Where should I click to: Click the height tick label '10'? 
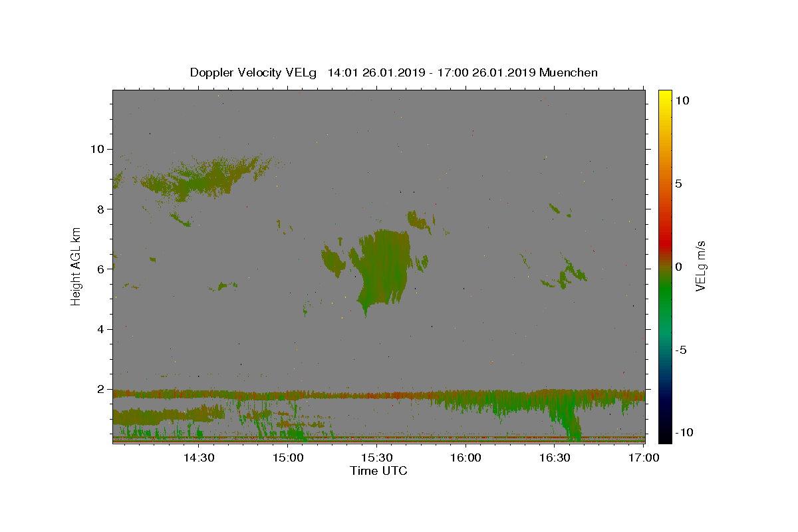pos(97,149)
